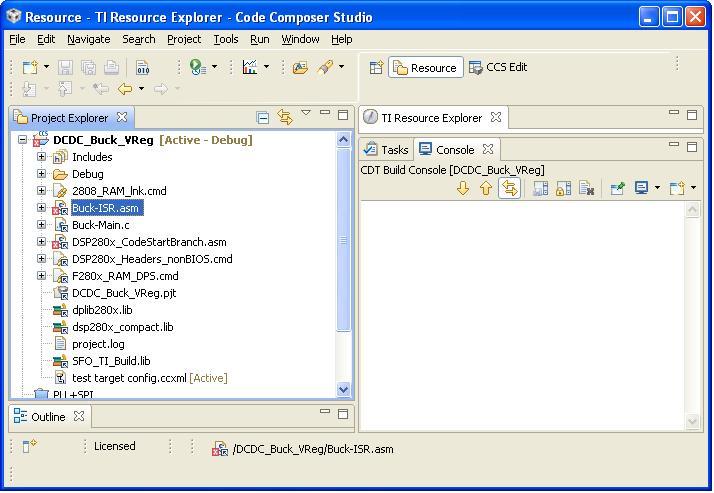
Task: Open the Debug dropdown arrow
Action: click(x=214, y=67)
